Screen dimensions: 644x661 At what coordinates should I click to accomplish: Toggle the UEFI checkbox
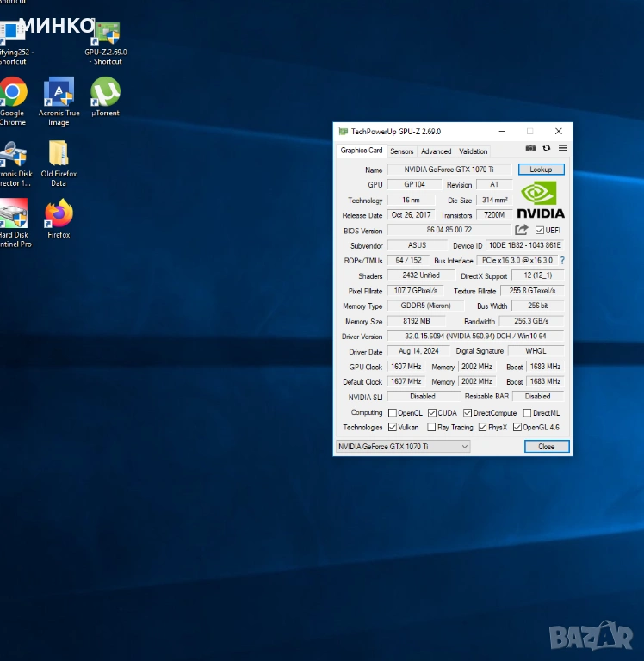(x=540, y=230)
